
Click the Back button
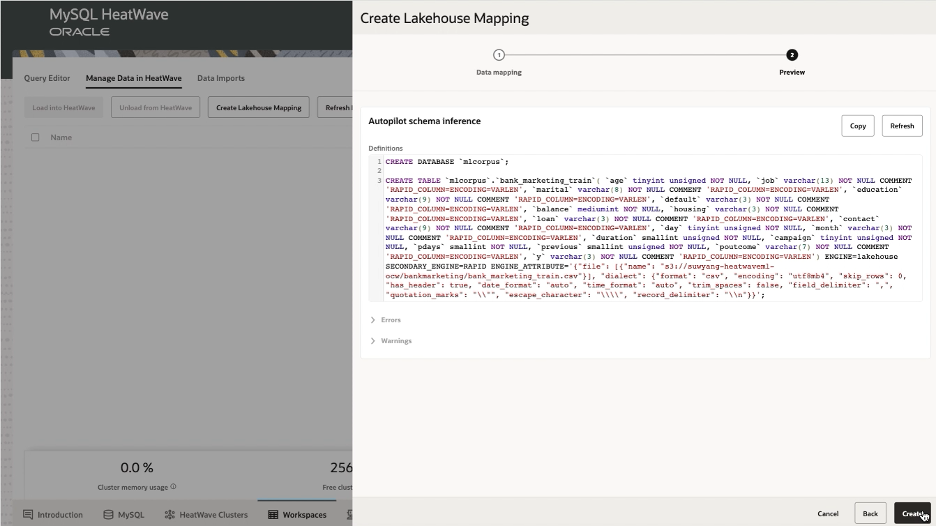[x=870, y=513]
